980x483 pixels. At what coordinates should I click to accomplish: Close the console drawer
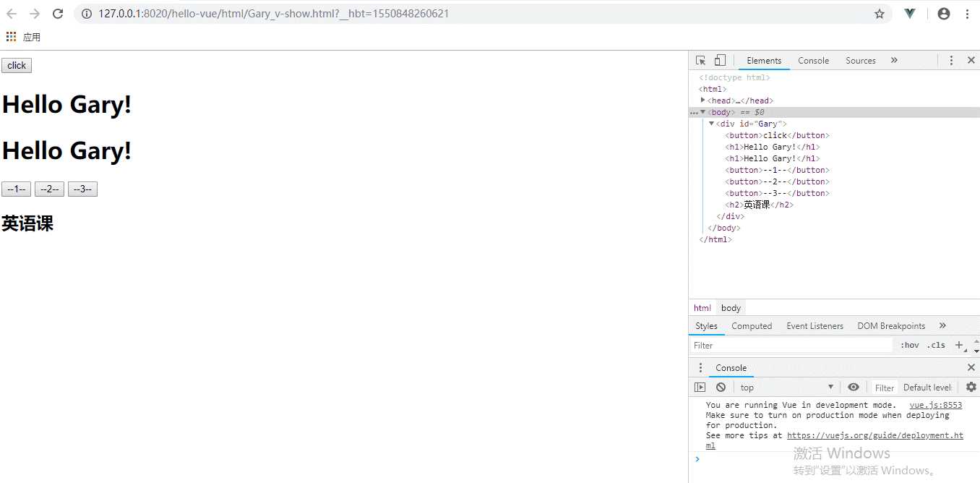pyautogui.click(x=971, y=368)
